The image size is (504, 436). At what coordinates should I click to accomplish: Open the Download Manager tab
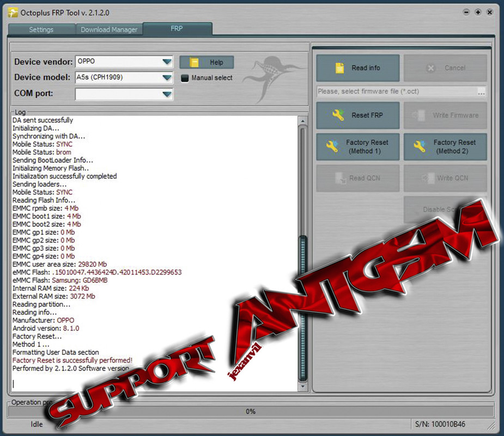pyautogui.click(x=109, y=29)
